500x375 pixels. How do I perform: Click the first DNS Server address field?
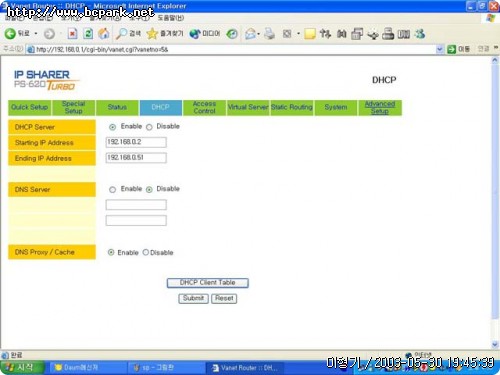click(x=136, y=205)
